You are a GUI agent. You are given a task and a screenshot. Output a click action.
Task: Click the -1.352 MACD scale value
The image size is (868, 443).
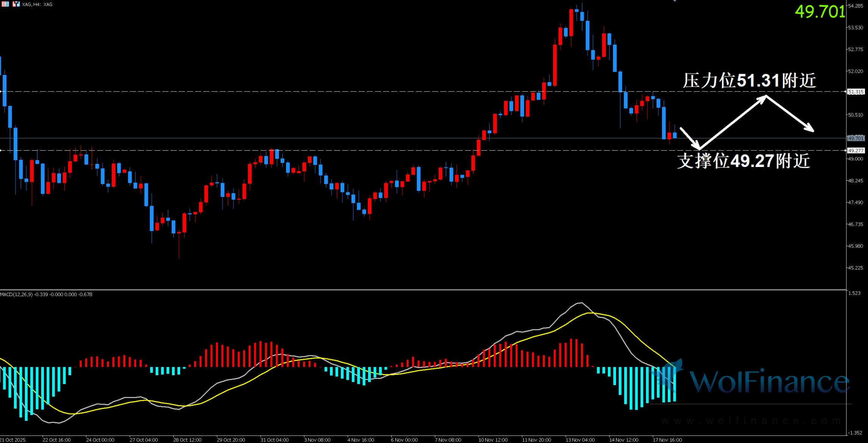855,433
